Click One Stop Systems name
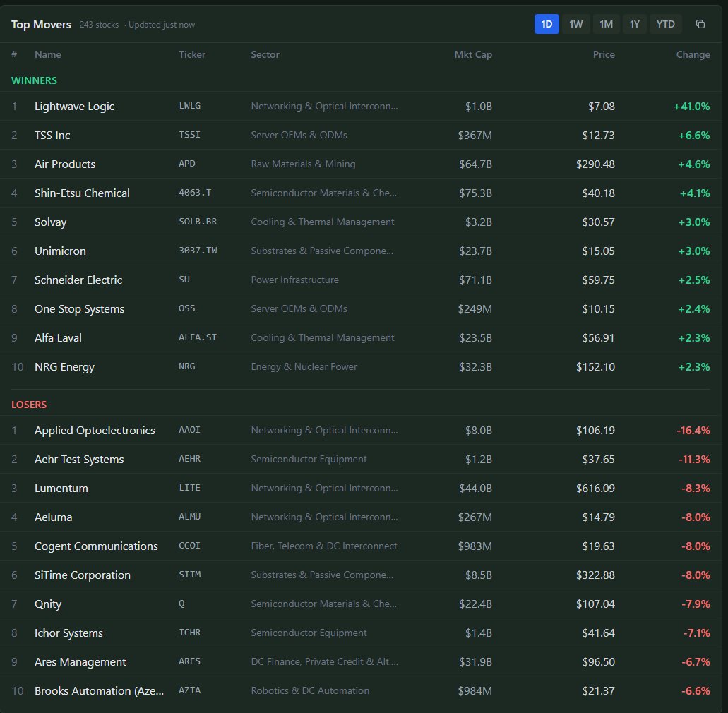 [79, 308]
